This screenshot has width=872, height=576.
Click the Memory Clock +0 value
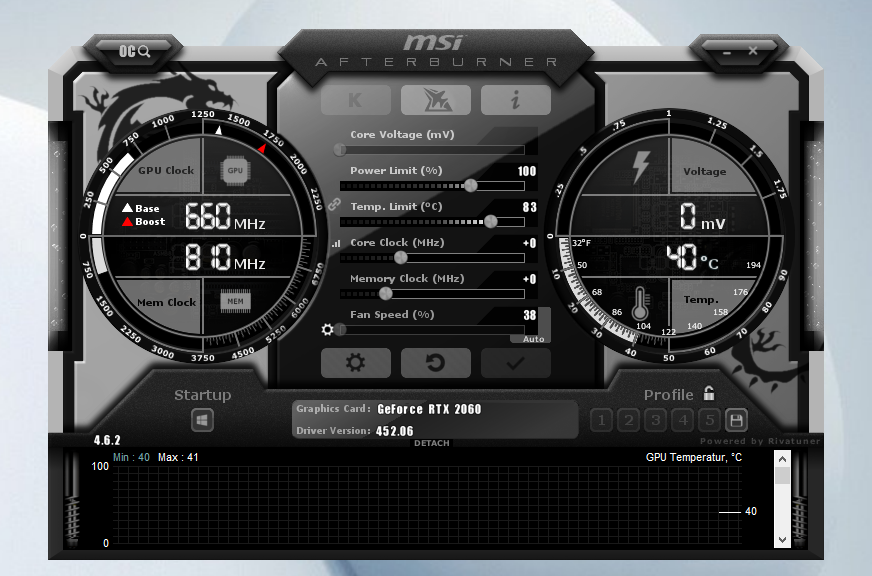pos(529,279)
